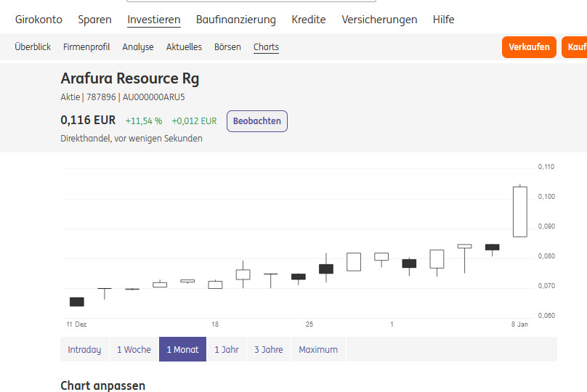
Task: Switch chart to 3 Jahre
Action: pos(269,349)
